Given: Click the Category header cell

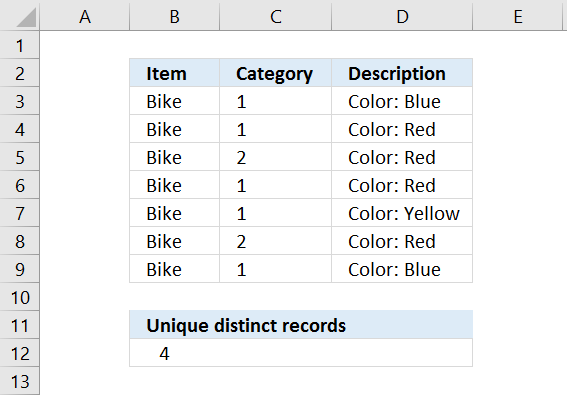Looking at the screenshot, I should tap(276, 73).
